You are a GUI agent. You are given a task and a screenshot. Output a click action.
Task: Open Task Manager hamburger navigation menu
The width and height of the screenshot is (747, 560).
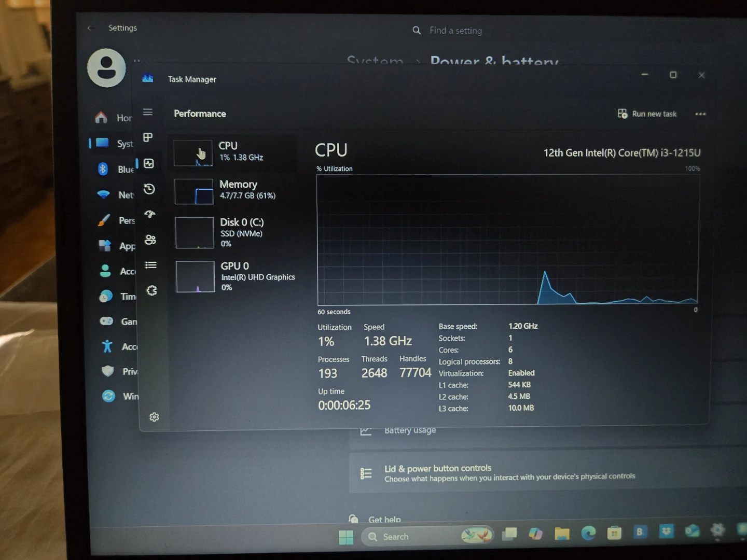point(148,112)
